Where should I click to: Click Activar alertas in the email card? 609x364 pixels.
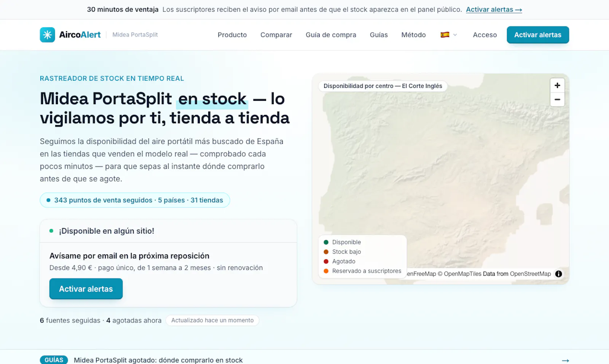(86, 289)
